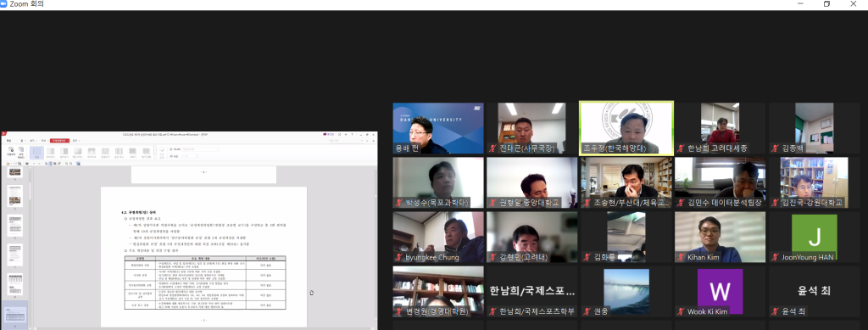Open the effect dropdown in the PDF ribbon
The image size is (868, 330).
click(x=200, y=149)
